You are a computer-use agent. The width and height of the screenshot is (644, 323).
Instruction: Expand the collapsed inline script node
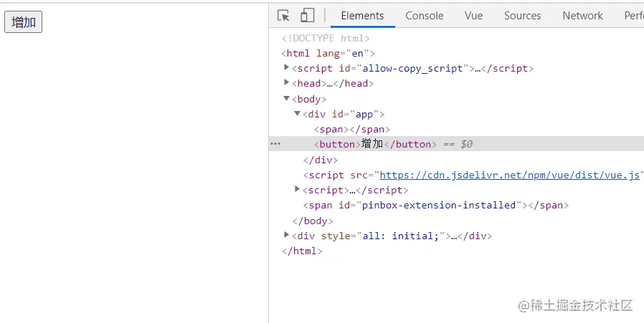pos(298,189)
